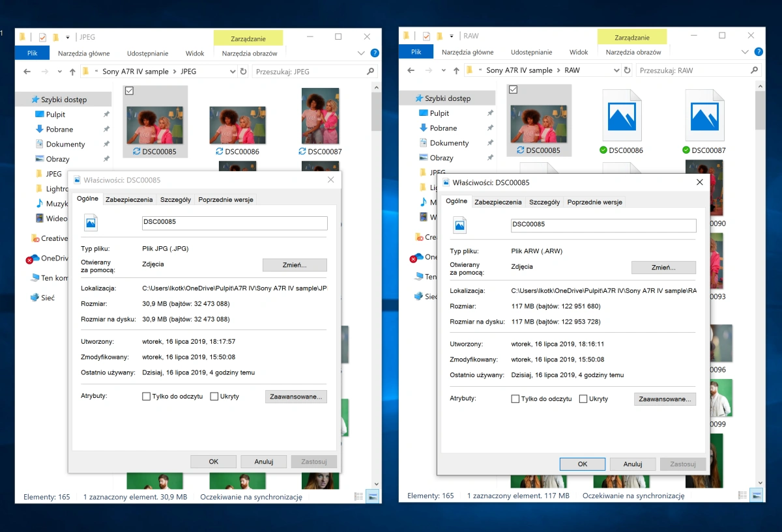This screenshot has width=782, height=532.
Task: Click JPG file icon in the JPEG properties dialog
Action: pyautogui.click(x=91, y=223)
